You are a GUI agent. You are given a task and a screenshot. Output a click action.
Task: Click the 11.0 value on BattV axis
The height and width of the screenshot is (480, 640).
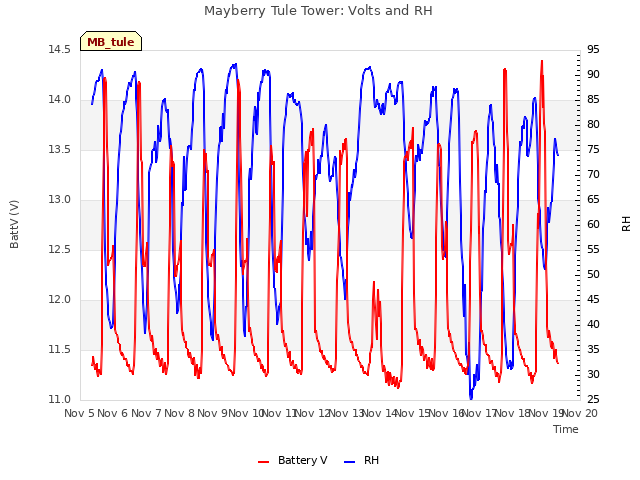click(60, 400)
